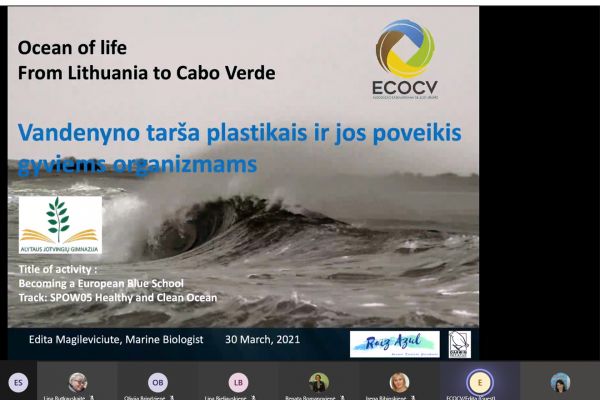The width and height of the screenshot is (600, 400).
Task: Click the ECOCV logo on the slide
Action: (x=405, y=59)
